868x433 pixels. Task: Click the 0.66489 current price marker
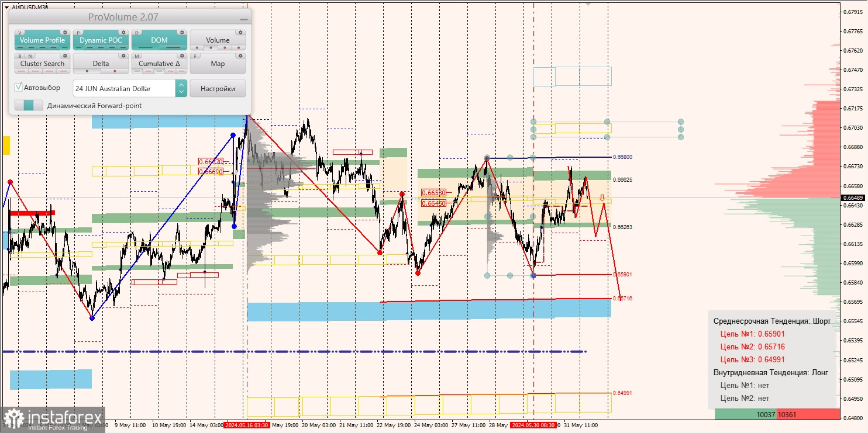pyautogui.click(x=854, y=198)
